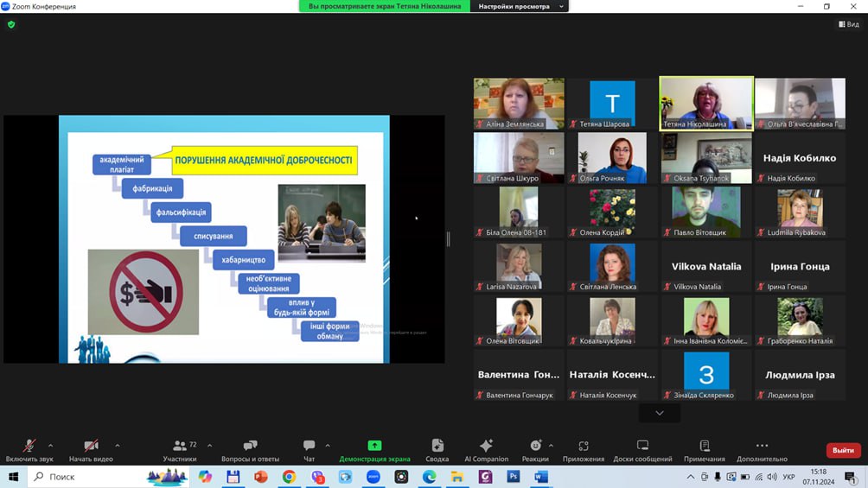Image resolution: width=868 pixels, height=488 pixels.
Task: Open File Explorer from the taskbar
Action: tap(457, 477)
